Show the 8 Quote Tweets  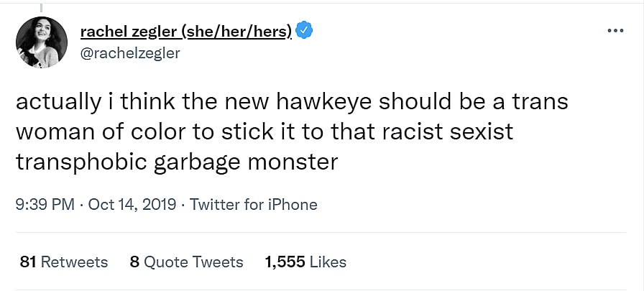point(187,262)
